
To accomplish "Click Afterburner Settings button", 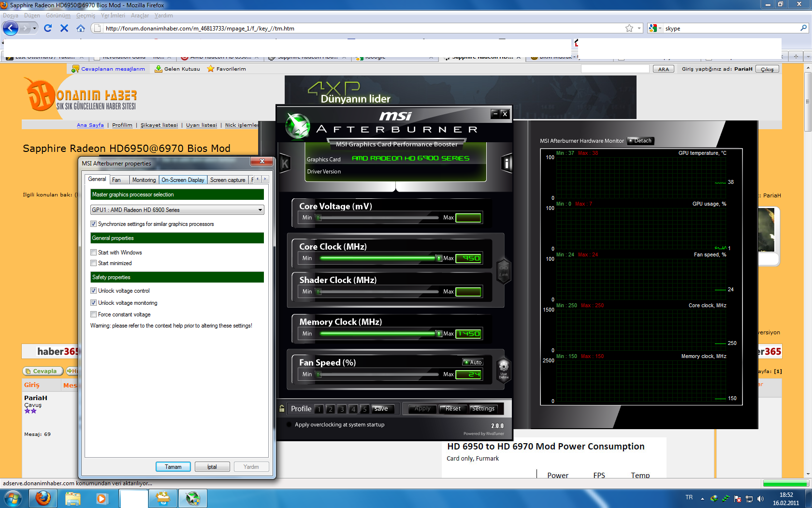I will pyautogui.click(x=483, y=409).
